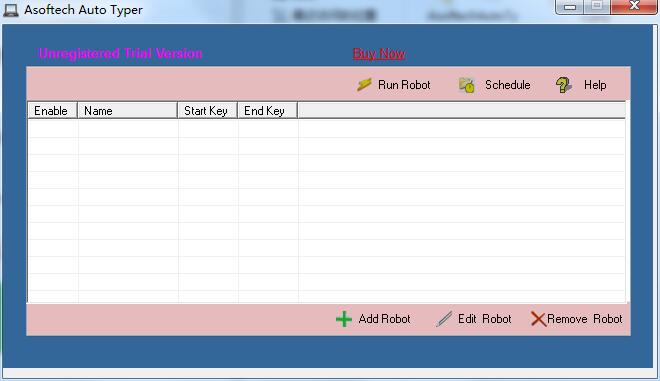Click the Edit Robot label
The height and width of the screenshot is (381, 660).
click(x=484, y=319)
